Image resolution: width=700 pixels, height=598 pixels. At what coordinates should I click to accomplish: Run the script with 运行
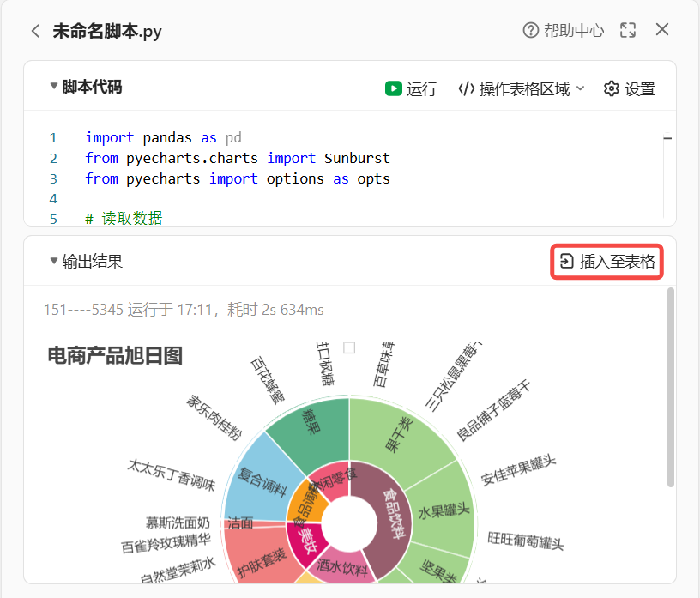(421, 89)
